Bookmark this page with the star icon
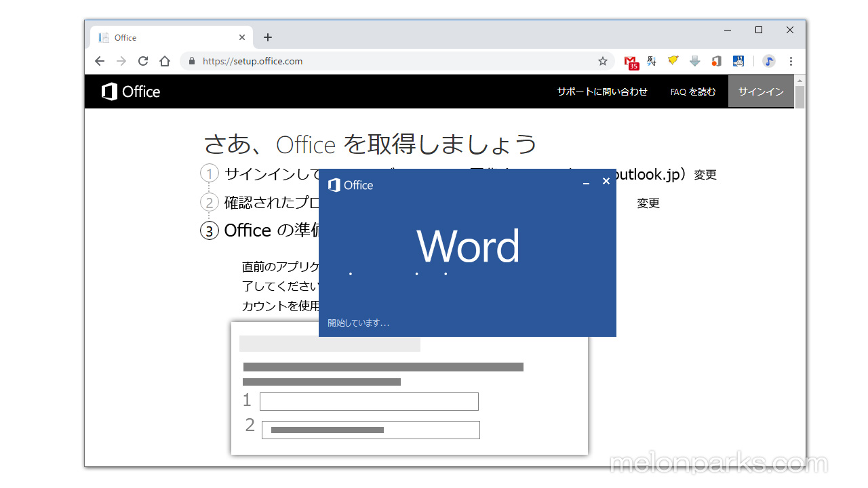The height and width of the screenshot is (488, 868). (x=603, y=61)
